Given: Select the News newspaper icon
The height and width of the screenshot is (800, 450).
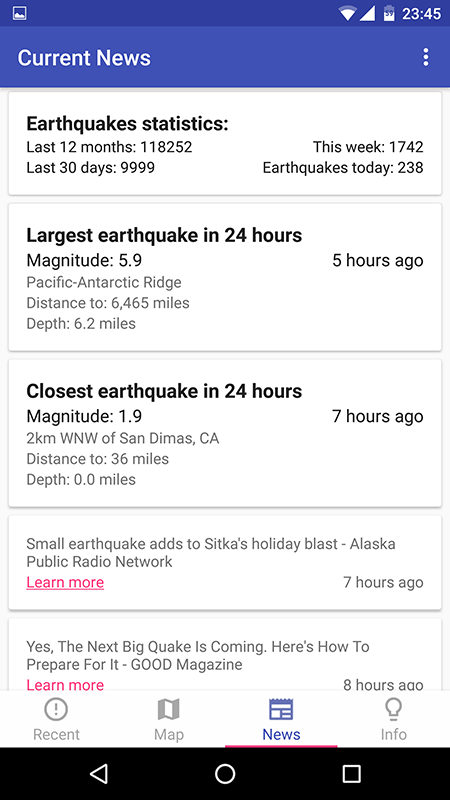Looking at the screenshot, I should (281, 709).
